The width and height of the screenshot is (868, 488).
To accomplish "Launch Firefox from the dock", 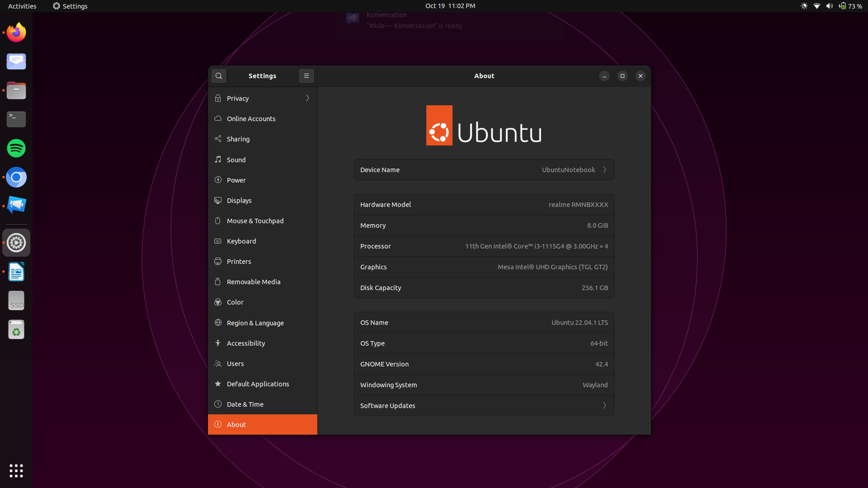I will tap(16, 33).
